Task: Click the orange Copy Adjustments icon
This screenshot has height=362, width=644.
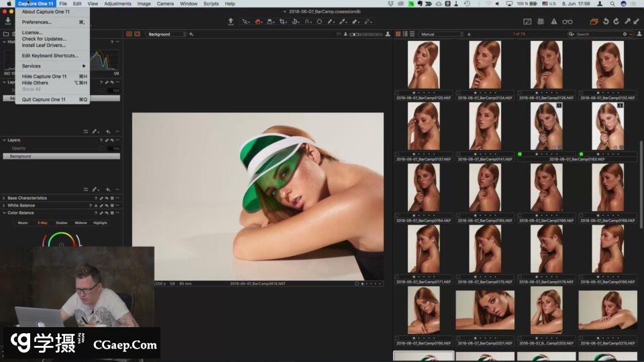Action: coord(594,21)
